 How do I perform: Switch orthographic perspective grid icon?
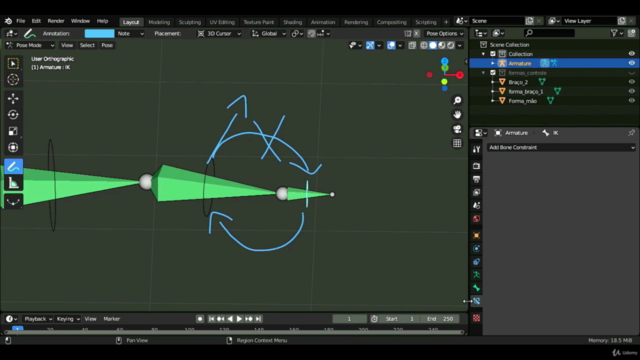[x=457, y=143]
